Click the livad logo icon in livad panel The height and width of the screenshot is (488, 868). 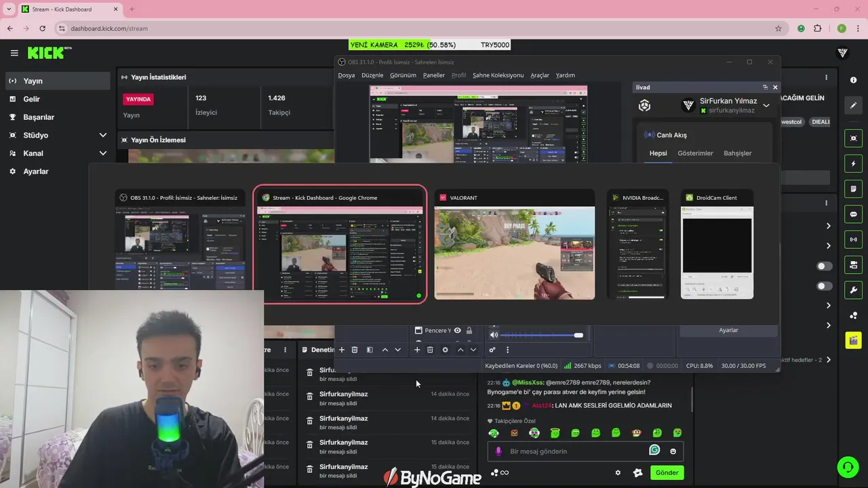pos(644,106)
